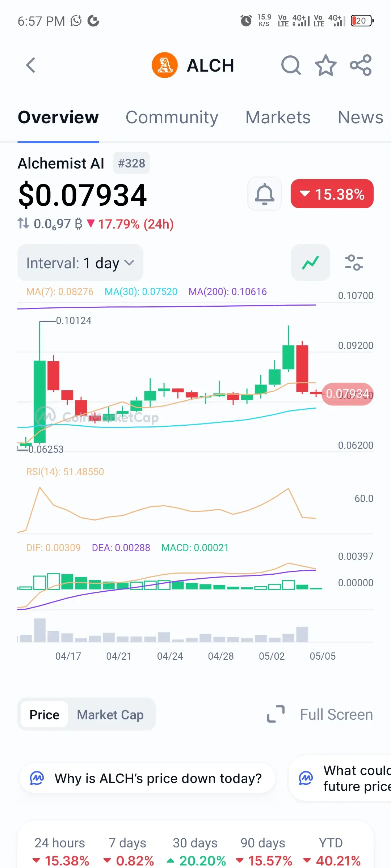Screen dimensions: 391x868
Task: Tap the Full Screen expand icon
Action: tap(276, 714)
